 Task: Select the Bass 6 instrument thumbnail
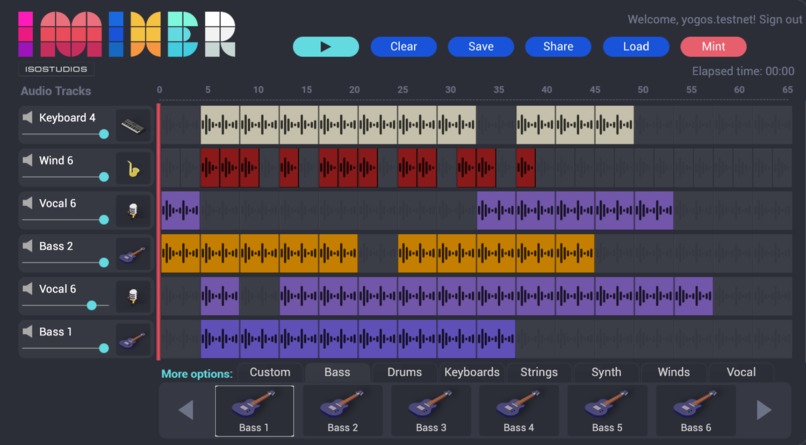pyautogui.click(x=696, y=411)
